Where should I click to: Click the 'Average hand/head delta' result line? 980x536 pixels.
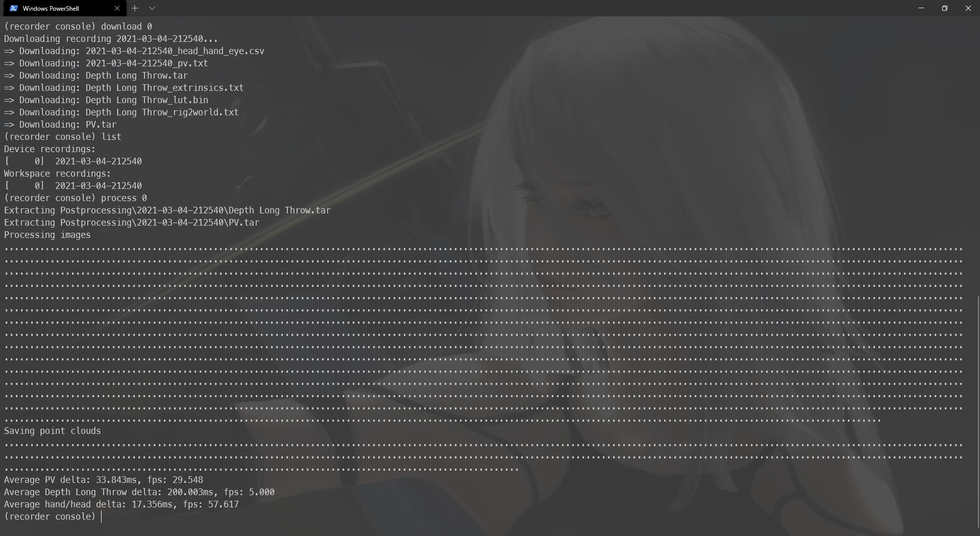pyautogui.click(x=121, y=504)
